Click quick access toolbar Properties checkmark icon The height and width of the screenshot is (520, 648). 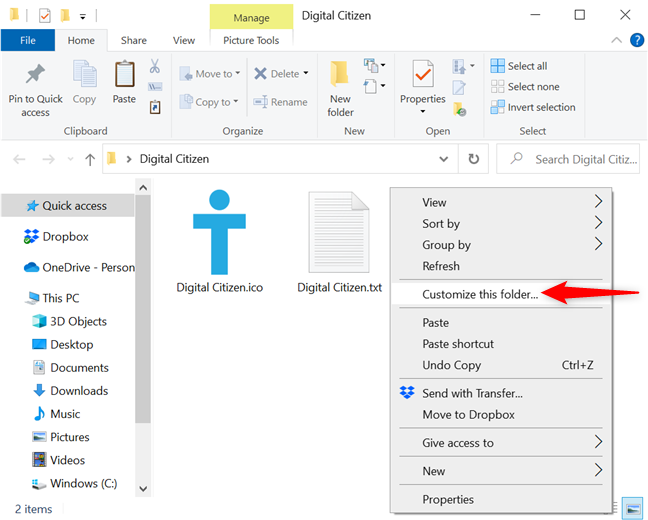click(44, 16)
